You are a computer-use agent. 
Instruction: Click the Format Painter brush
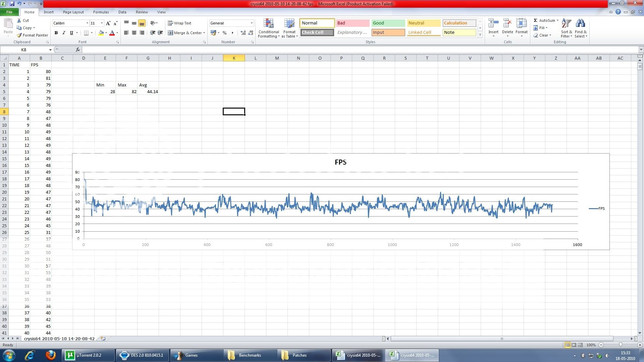pyautogui.click(x=19, y=35)
